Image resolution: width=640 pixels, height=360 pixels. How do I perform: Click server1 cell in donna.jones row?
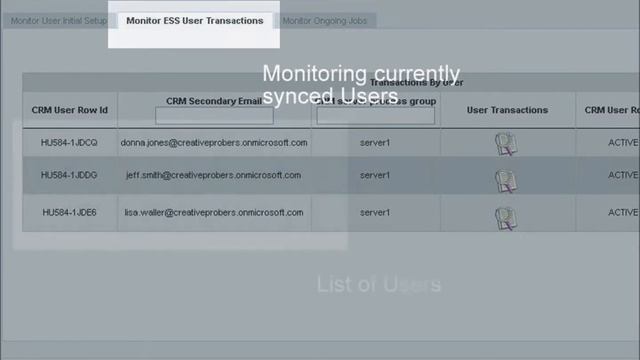click(x=375, y=143)
